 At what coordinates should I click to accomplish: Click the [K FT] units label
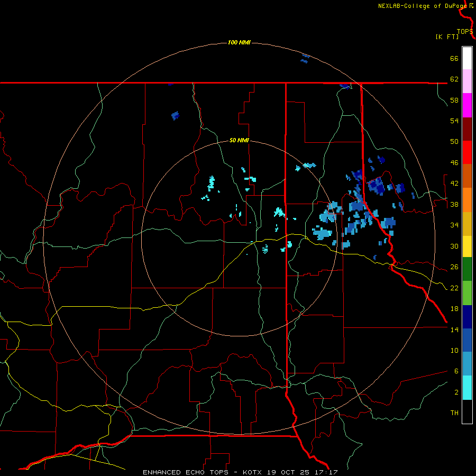click(447, 36)
